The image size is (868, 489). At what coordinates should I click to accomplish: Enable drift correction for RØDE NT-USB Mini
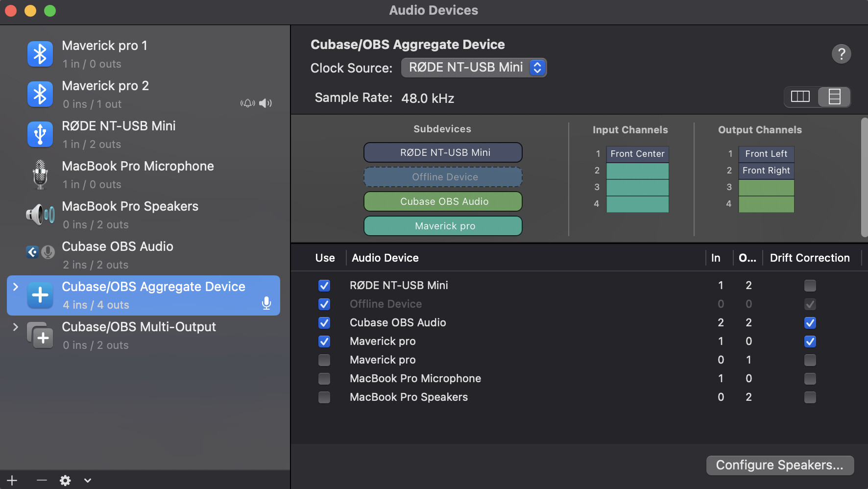click(x=810, y=286)
